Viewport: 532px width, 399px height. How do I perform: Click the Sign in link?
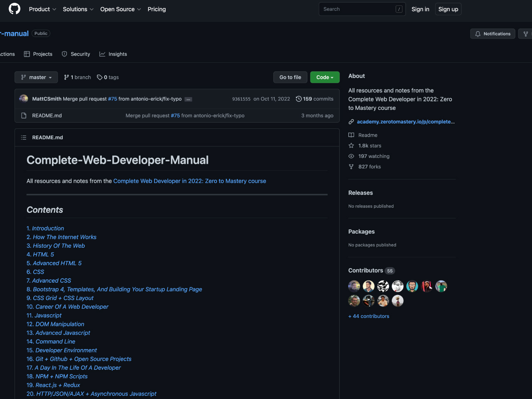click(420, 9)
